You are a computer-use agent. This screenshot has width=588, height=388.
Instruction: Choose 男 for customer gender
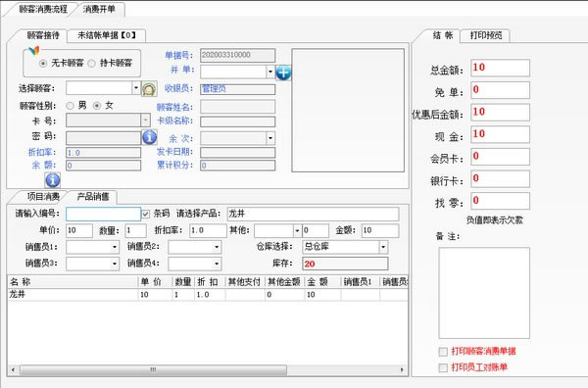coord(70,106)
